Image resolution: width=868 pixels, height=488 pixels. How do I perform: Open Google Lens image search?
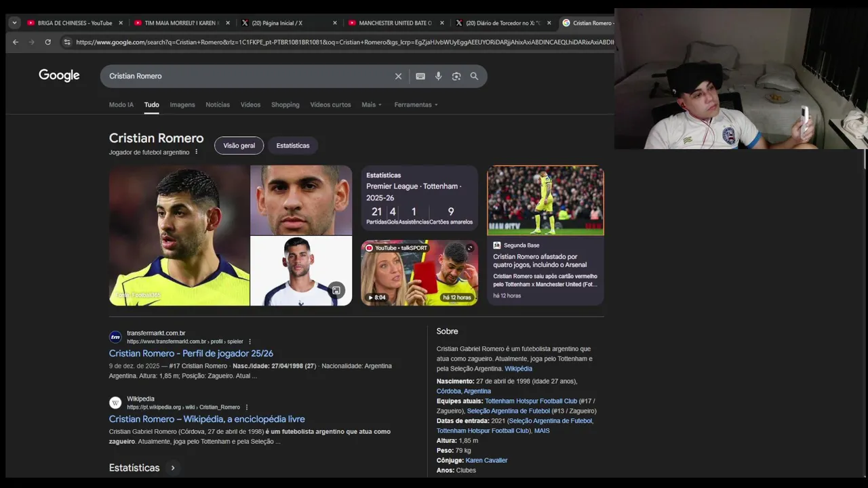(x=456, y=76)
